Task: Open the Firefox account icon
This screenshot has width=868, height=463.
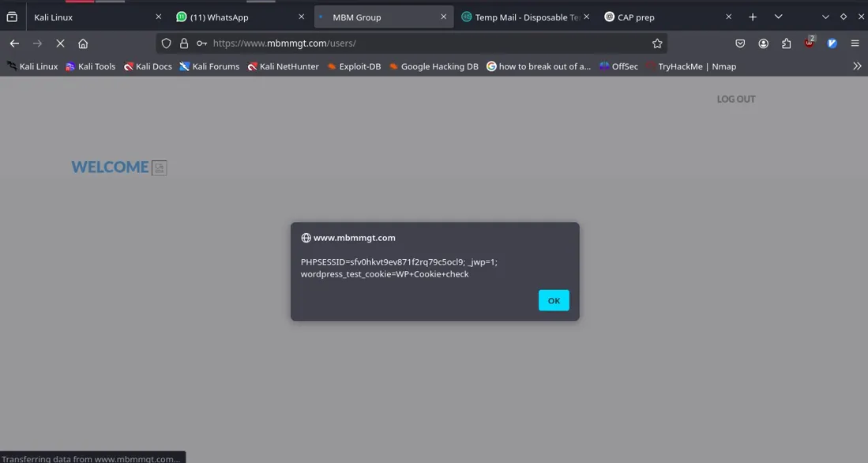Action: (763, 43)
